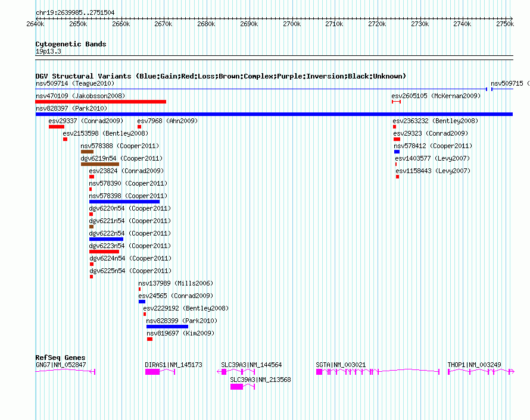Click the chr19:2639985..2751504 coordinates text

(75, 13)
